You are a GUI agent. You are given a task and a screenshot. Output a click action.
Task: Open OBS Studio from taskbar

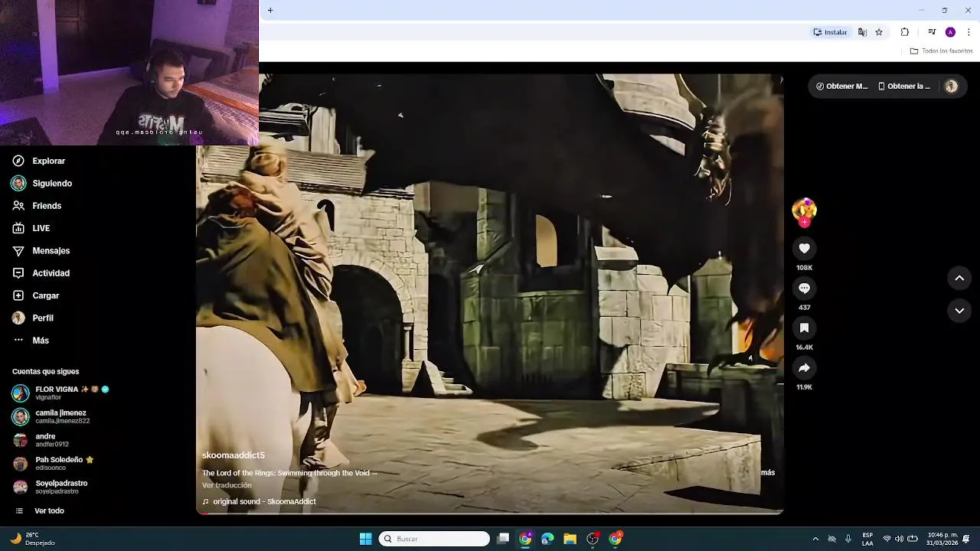(593, 539)
